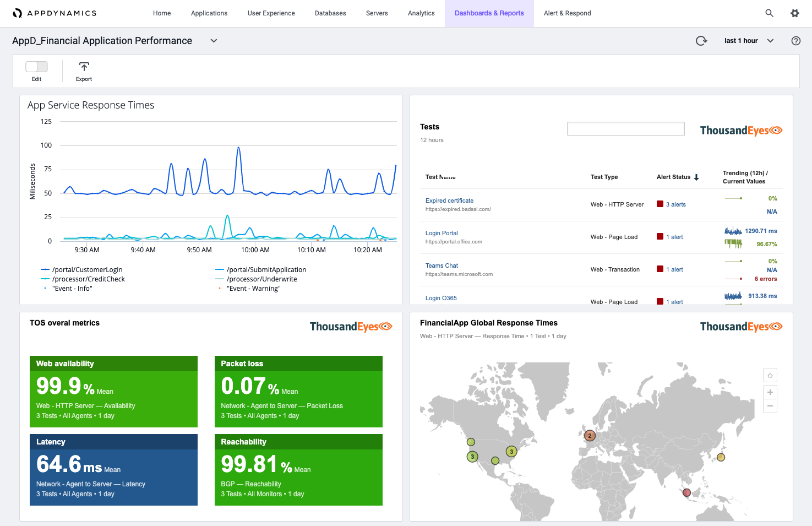Toggle /processor/CreditCheck legend series
Viewport: 812px width, 526px height.
pyautogui.click(x=83, y=279)
